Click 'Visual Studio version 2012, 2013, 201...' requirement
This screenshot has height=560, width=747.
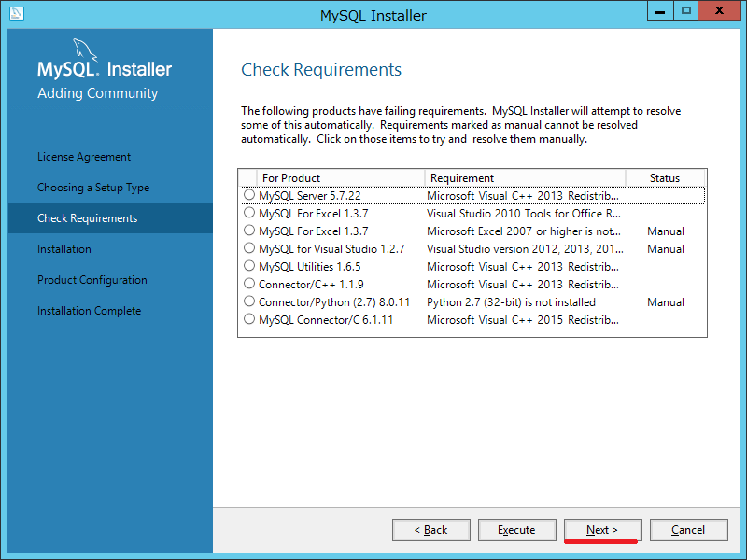pos(525,249)
